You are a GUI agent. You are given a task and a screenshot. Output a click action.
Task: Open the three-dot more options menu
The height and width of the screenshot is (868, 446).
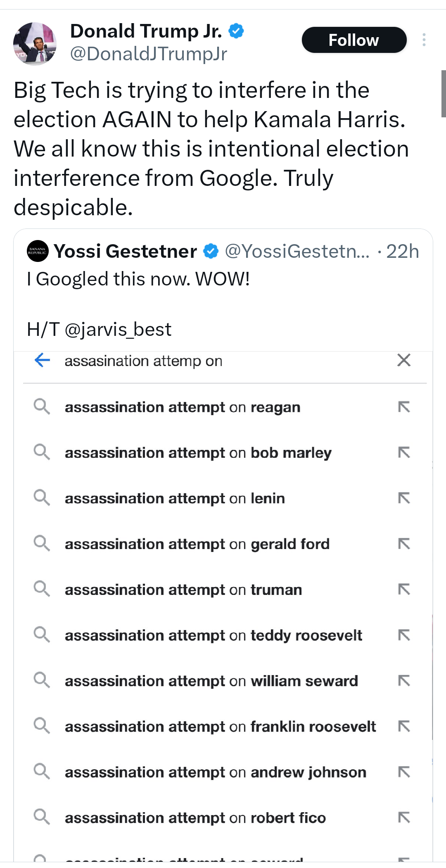pyautogui.click(x=424, y=40)
